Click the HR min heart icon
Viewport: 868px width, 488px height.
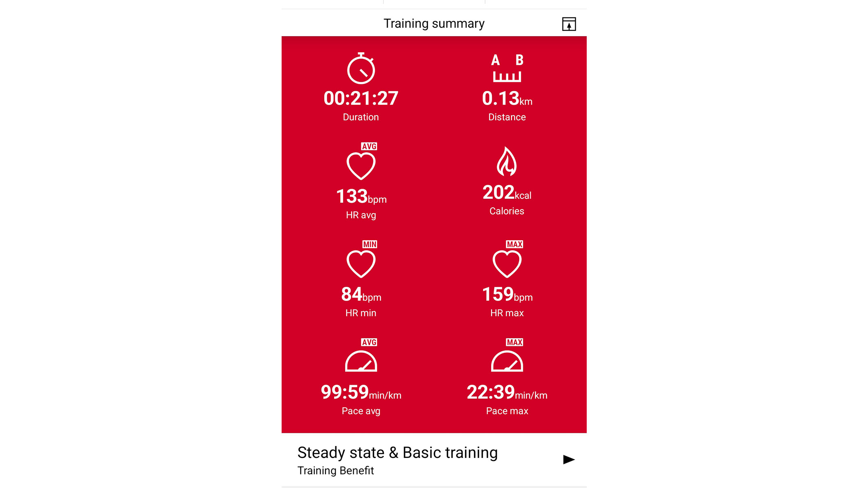point(361,264)
